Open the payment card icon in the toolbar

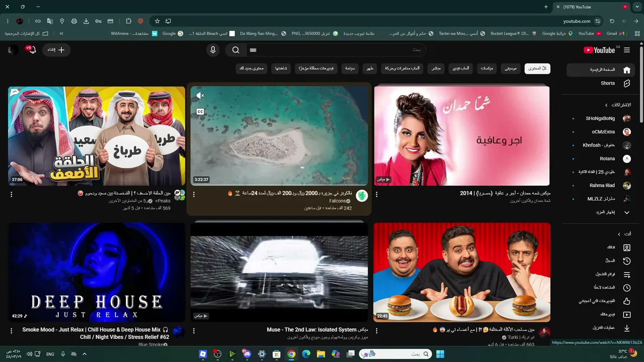tap(110, 21)
